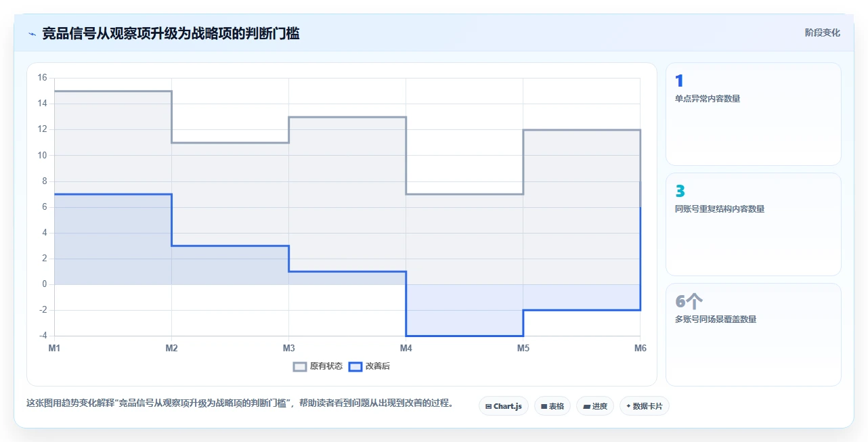The width and height of the screenshot is (868, 442).
Task: Click the M1 x-axis label
Action: tap(54, 348)
